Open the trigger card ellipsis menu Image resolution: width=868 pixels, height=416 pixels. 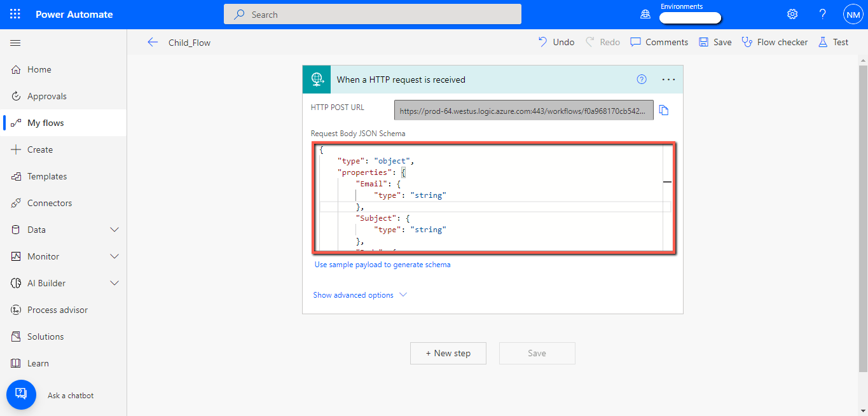(x=668, y=80)
